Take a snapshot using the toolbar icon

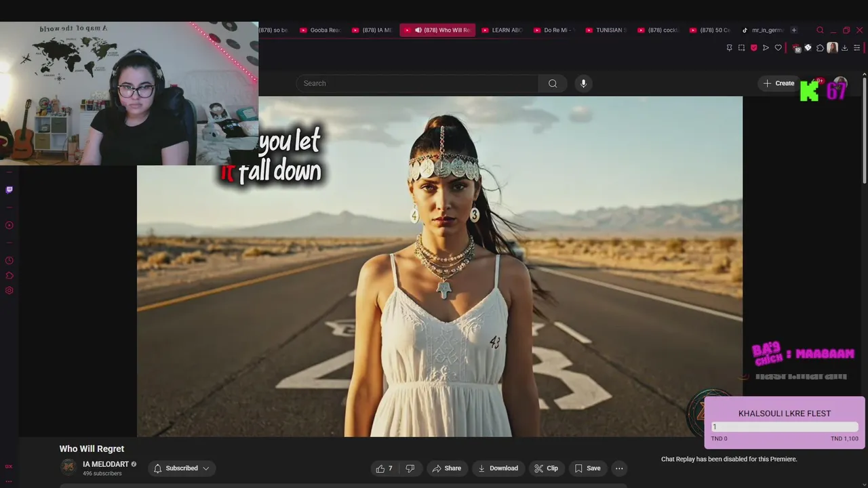pyautogui.click(x=741, y=47)
